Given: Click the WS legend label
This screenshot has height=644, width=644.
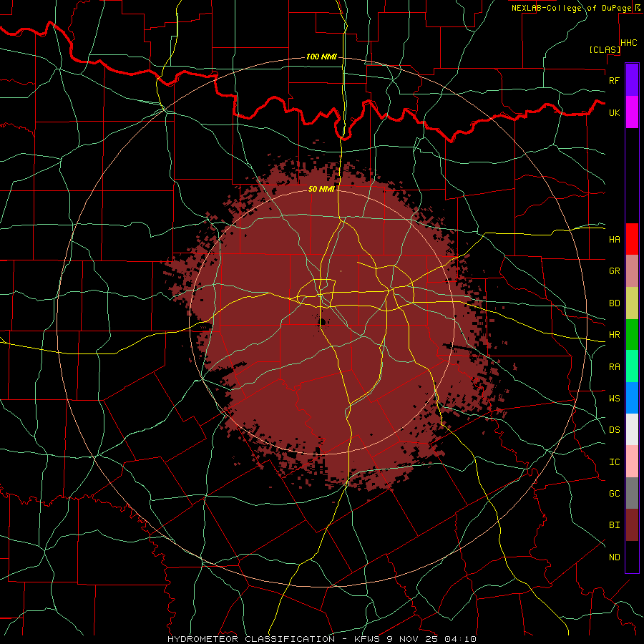Looking at the screenshot, I should pos(615,398).
